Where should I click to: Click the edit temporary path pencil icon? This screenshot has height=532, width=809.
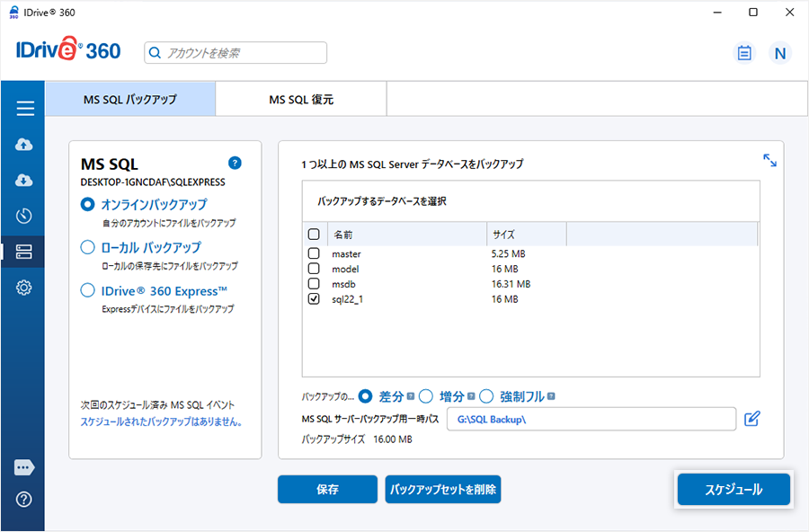(752, 418)
